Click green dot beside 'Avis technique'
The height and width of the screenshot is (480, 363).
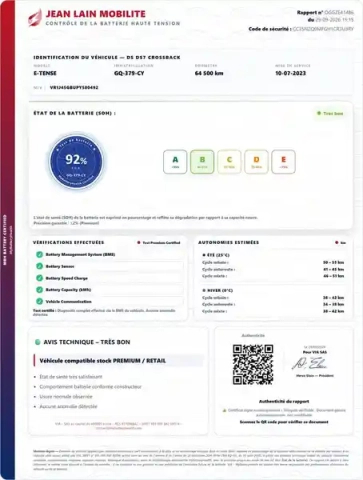pos(38,342)
